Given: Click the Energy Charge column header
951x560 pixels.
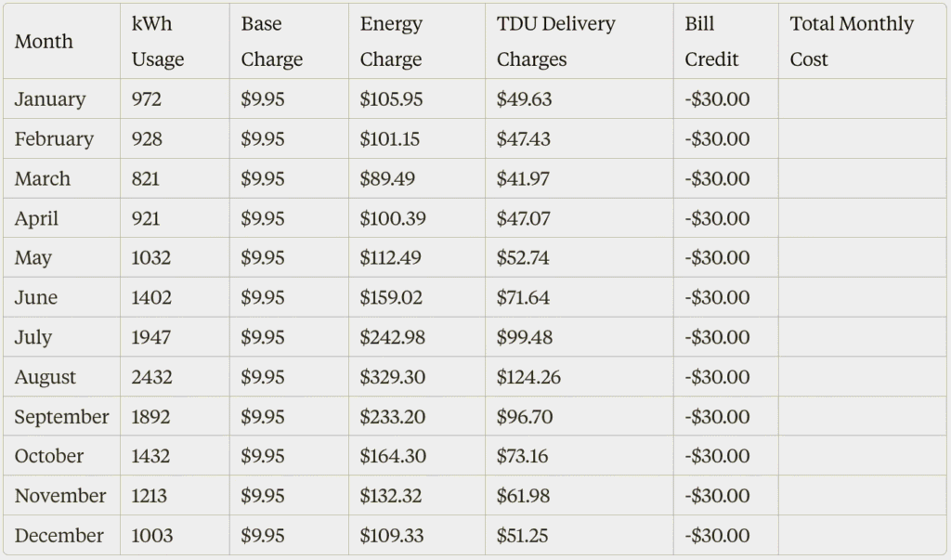Looking at the screenshot, I should (391, 42).
